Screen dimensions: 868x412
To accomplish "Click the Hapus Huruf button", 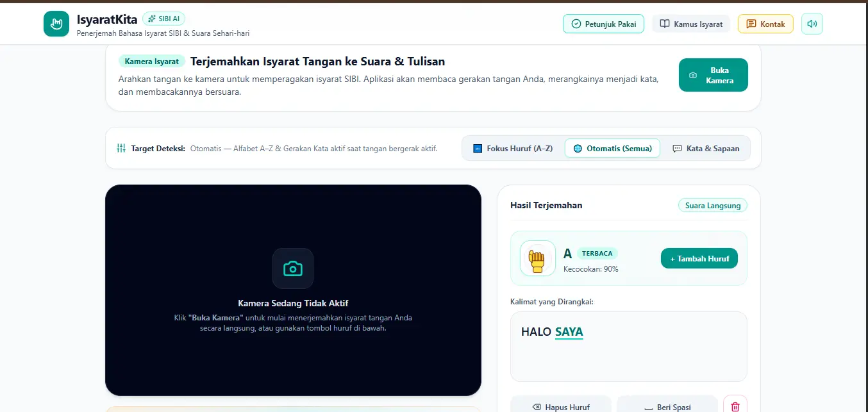I will pyautogui.click(x=561, y=406).
